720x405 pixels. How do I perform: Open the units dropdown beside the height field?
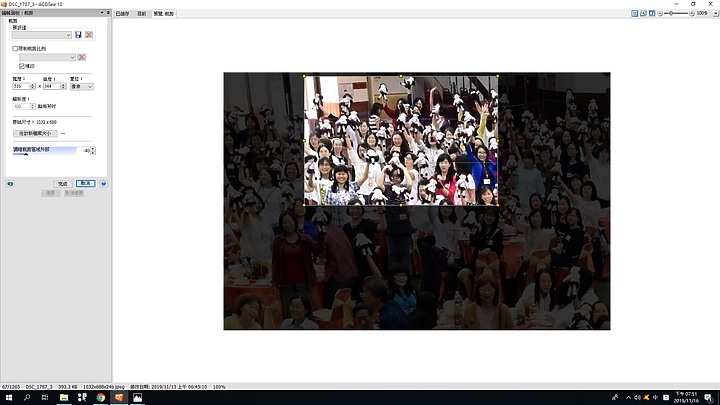[x=81, y=86]
